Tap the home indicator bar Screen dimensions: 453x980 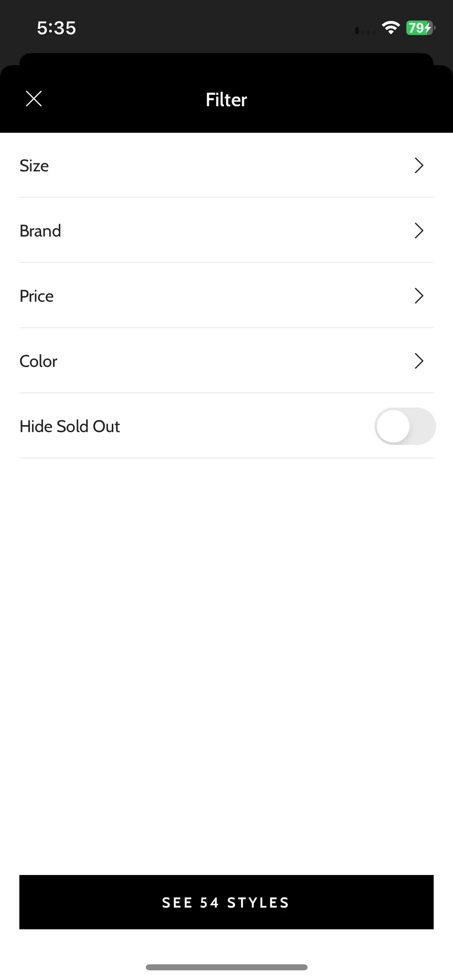(x=226, y=967)
